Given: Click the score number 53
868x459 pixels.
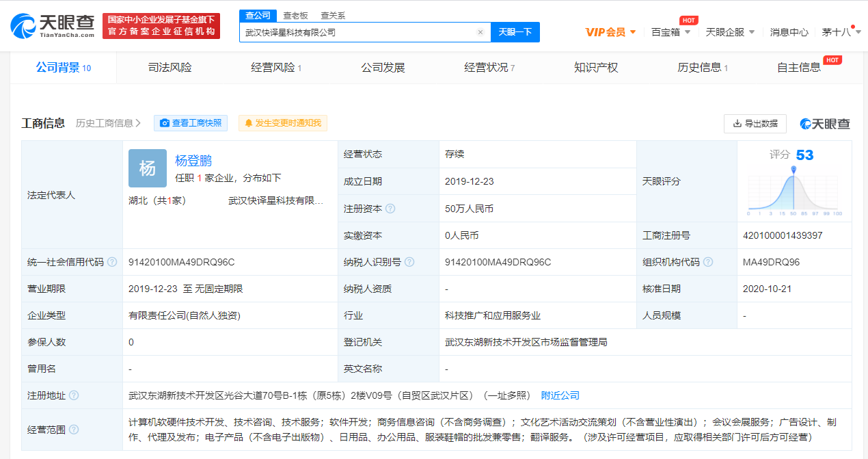Looking at the screenshot, I should tap(804, 155).
